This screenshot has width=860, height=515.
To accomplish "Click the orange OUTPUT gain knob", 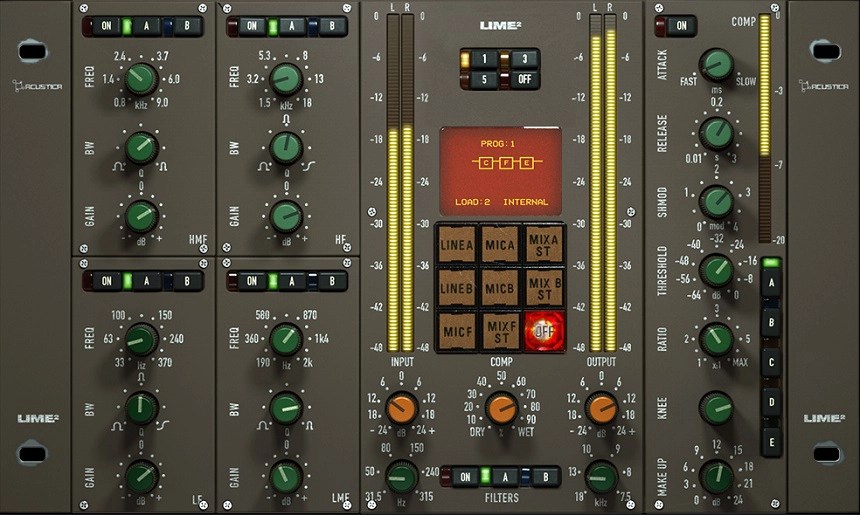I will click(x=601, y=409).
